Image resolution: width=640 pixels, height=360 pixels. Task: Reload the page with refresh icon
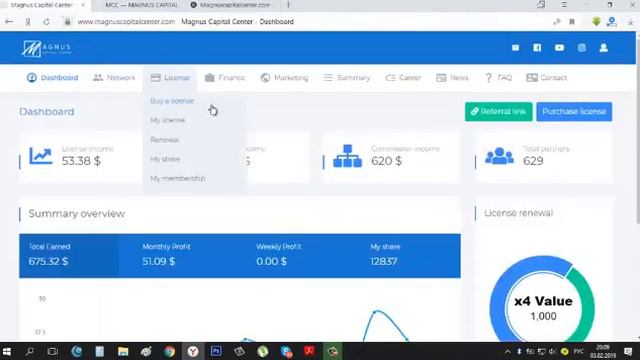point(47,22)
